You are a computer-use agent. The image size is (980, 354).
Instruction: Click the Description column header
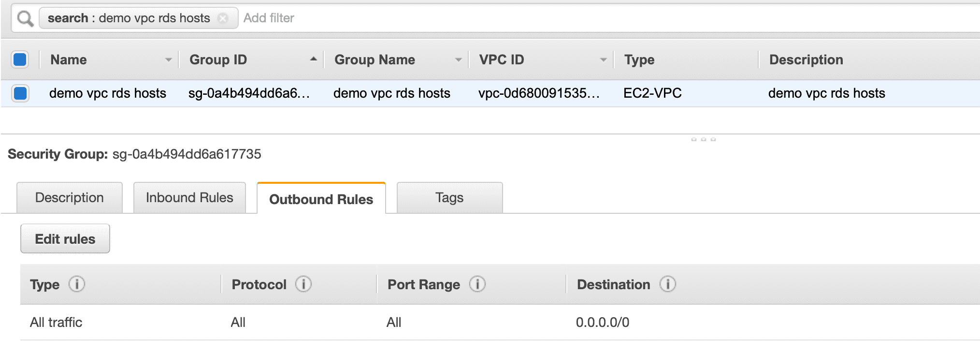pos(806,60)
